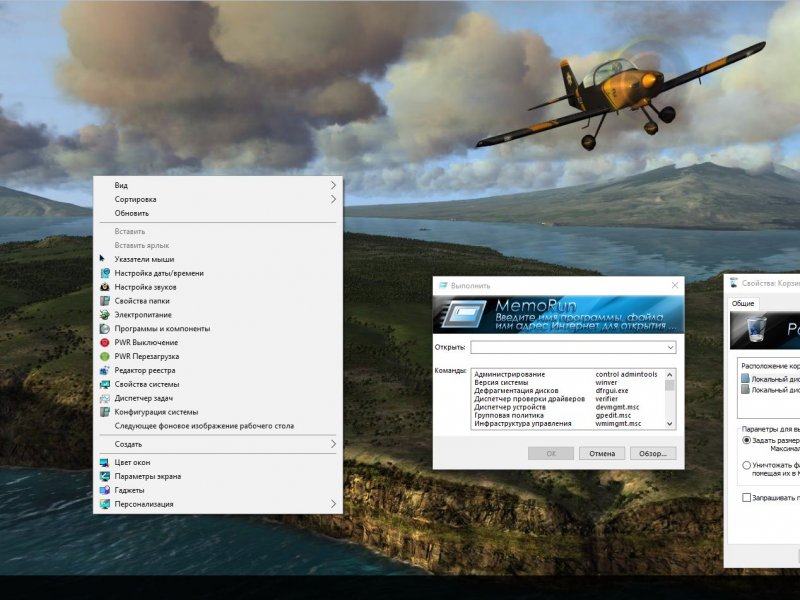Close the Выполнить dialog
Image resolution: width=800 pixels, height=600 pixels.
675,285
